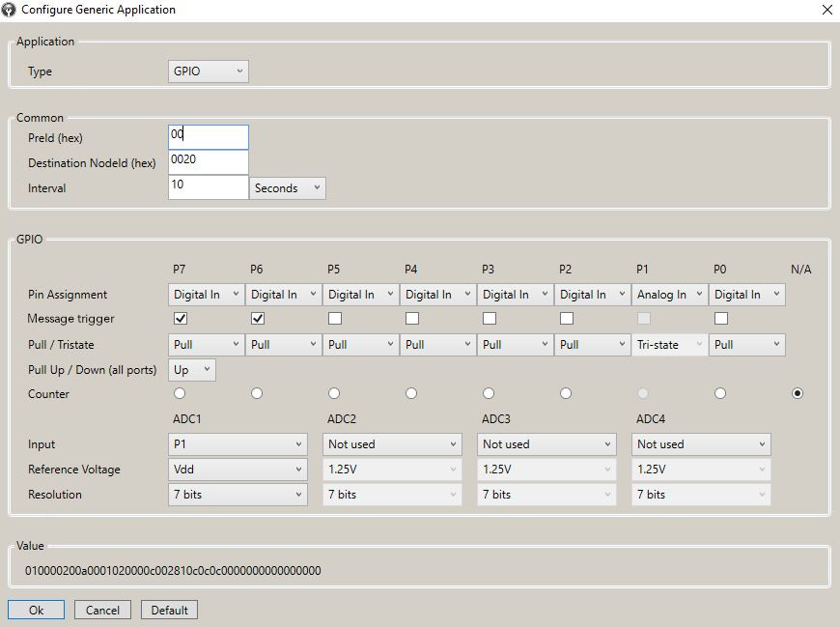Click the application icon in the title bar
Image resolution: width=840 pixels, height=627 pixels.
pyautogui.click(x=9, y=10)
